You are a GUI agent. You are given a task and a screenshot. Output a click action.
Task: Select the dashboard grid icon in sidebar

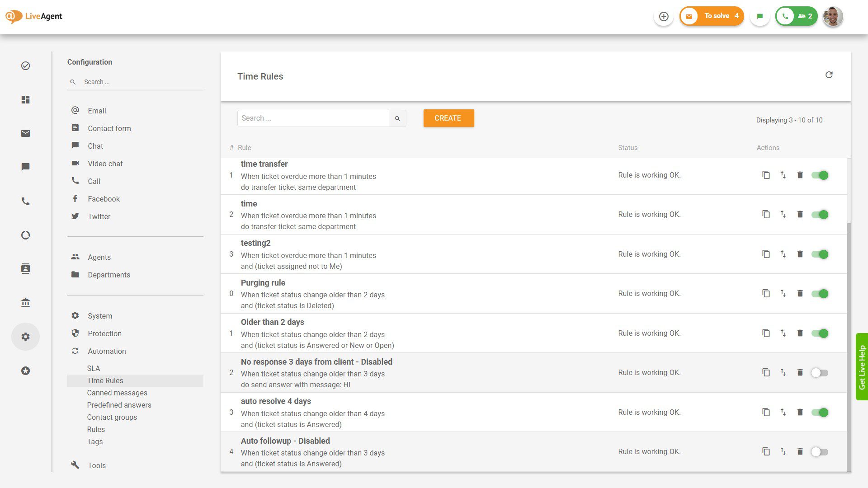coord(25,100)
